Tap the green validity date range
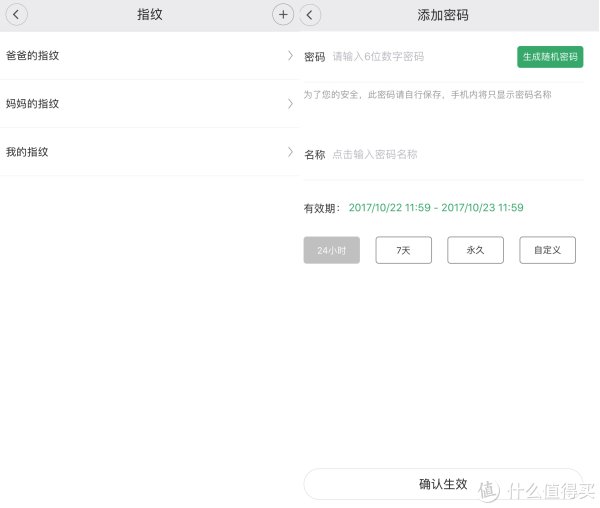 tap(436, 208)
